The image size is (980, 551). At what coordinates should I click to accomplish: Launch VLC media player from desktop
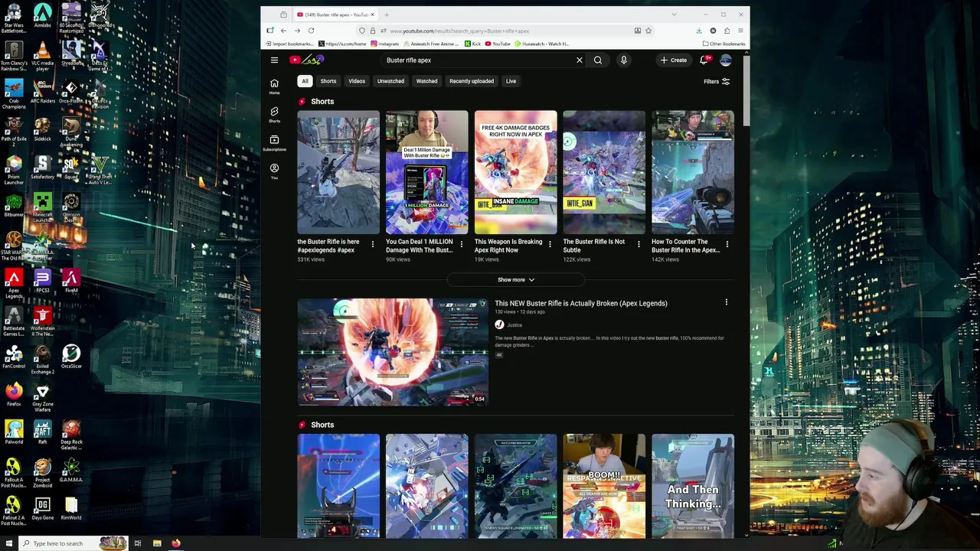pyautogui.click(x=42, y=55)
